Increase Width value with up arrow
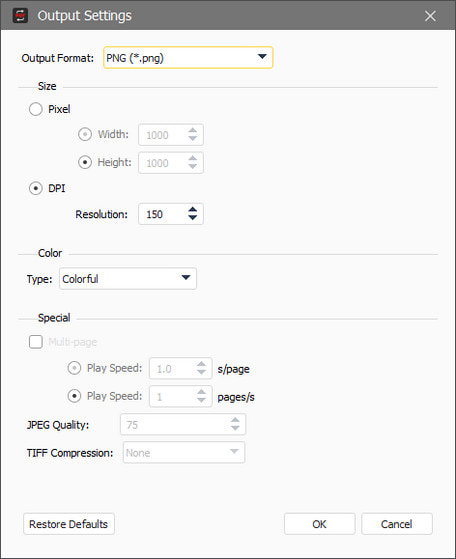Viewport: 456px width, 559px height. tap(193, 130)
